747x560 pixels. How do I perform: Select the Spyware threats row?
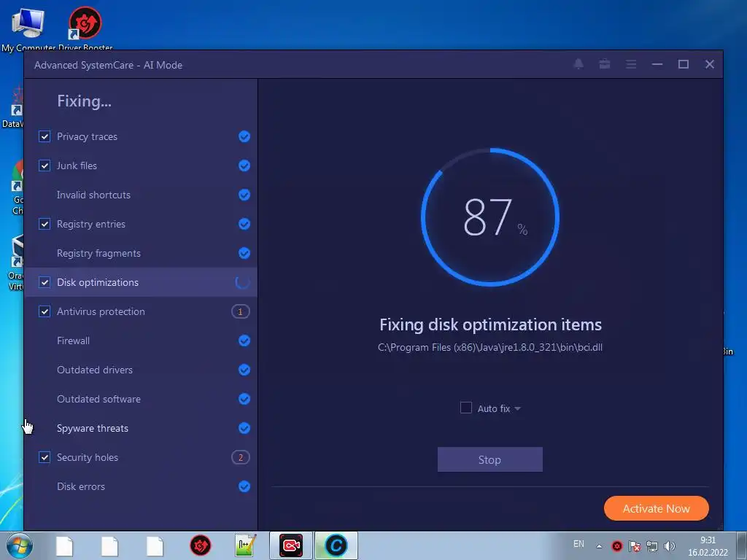[141, 428]
